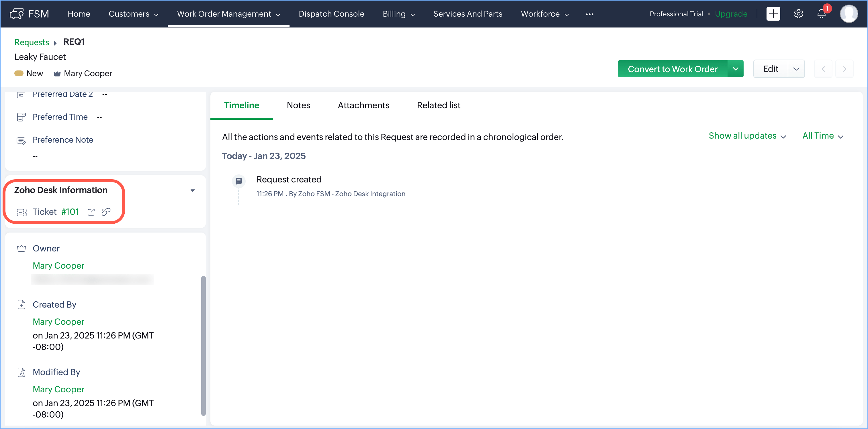Open the more navigation modules ellipsis
The height and width of the screenshot is (429, 868).
point(589,14)
